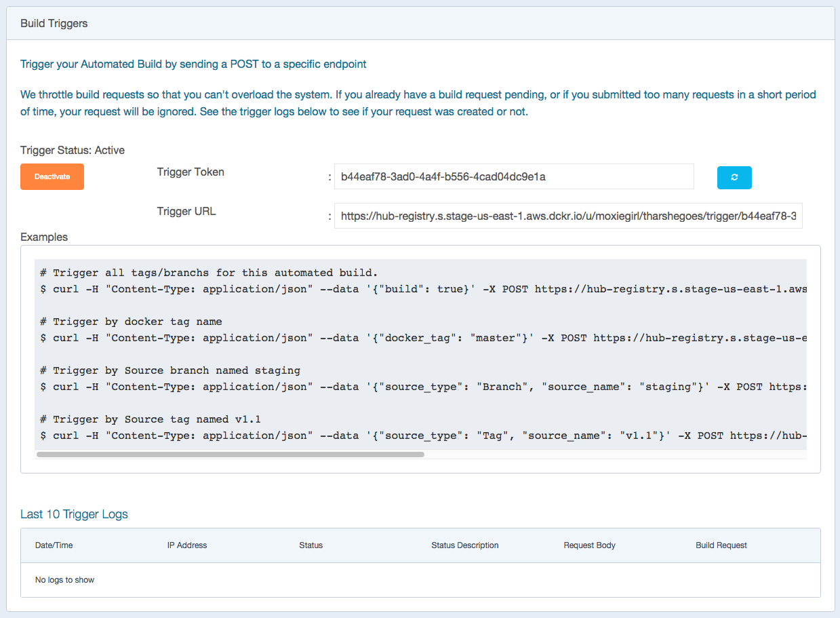Click the curl command for docker_tag master

(420, 338)
